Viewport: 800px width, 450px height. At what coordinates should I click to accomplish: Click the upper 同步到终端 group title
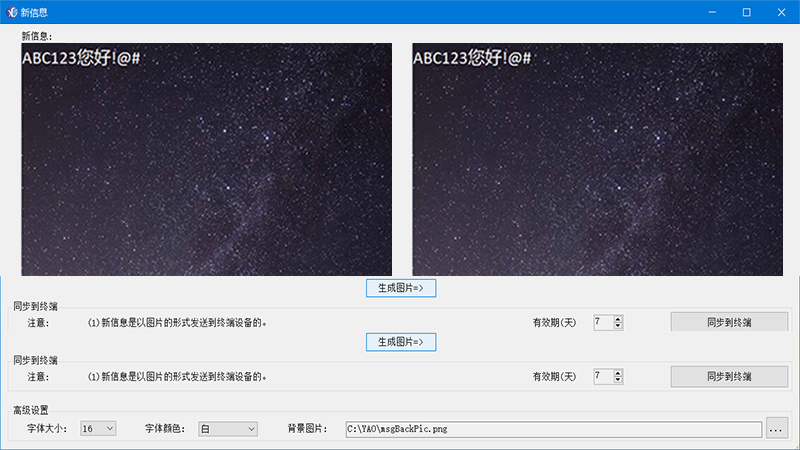pos(36,306)
